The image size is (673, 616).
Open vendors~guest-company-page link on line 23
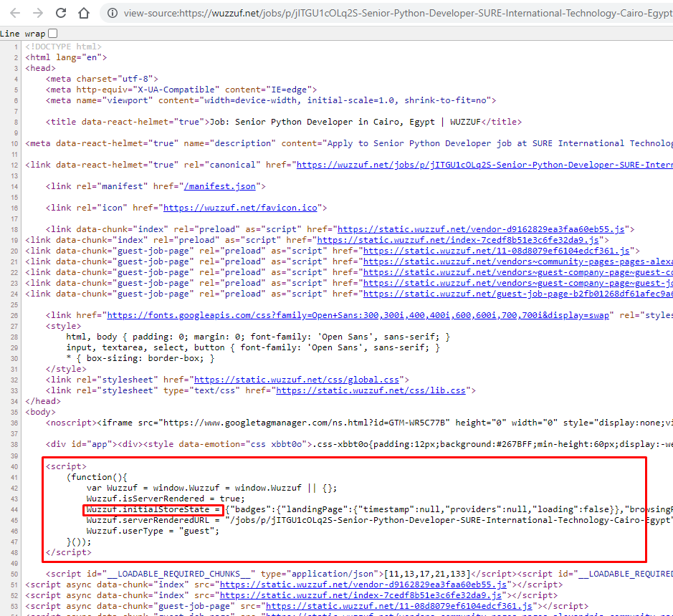click(x=517, y=283)
